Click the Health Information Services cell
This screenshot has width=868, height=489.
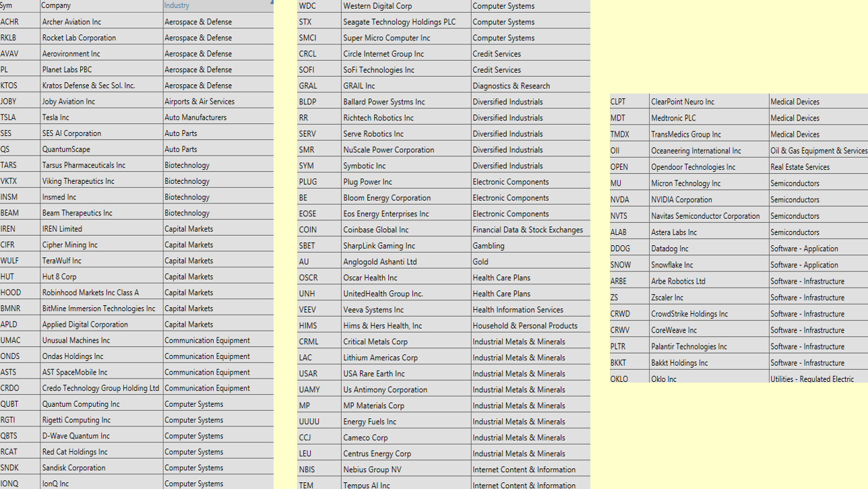[x=530, y=310]
